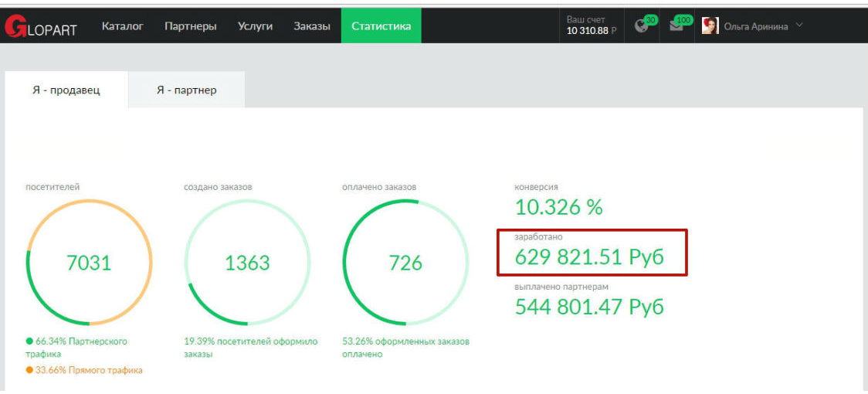The image size is (868, 394).
Task: Open the envelope messages icon
Action: (x=676, y=26)
